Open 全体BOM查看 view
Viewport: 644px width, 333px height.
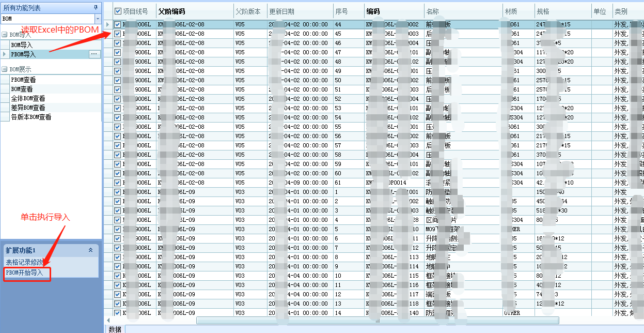(28, 98)
